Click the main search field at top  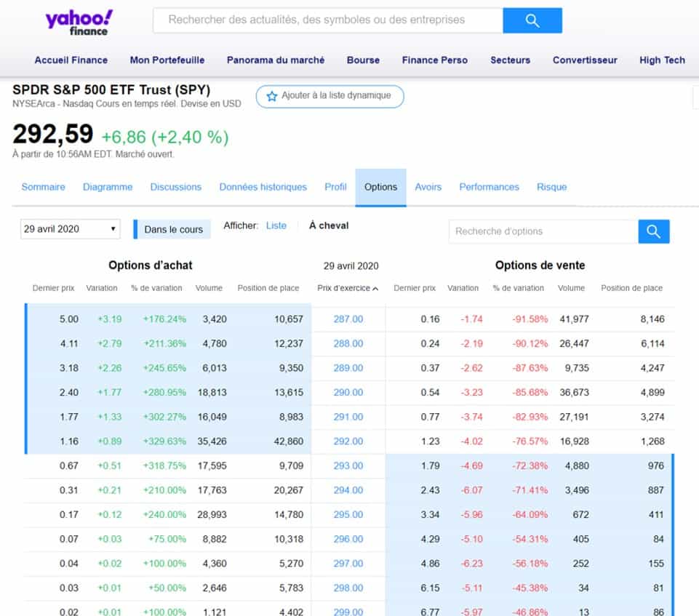(327, 20)
